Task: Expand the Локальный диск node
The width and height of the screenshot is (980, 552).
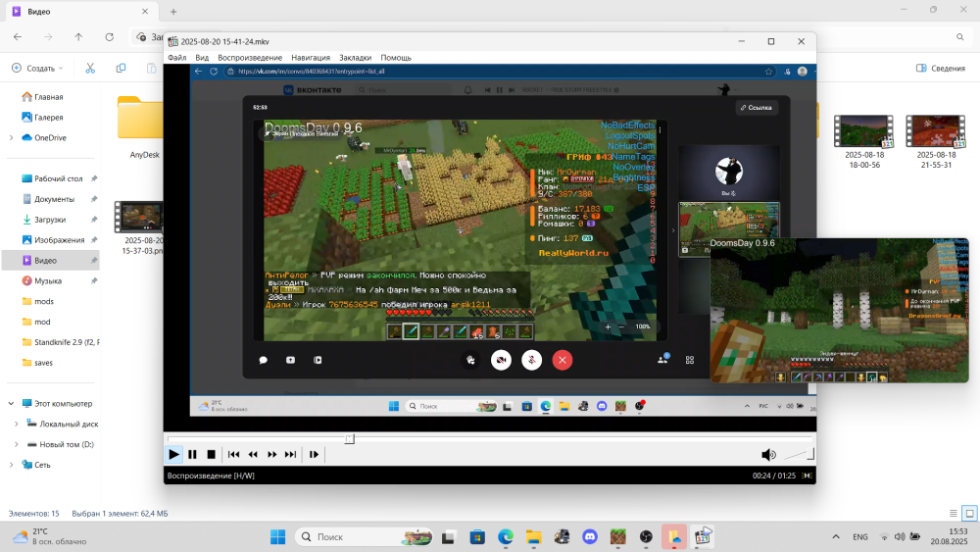Action: [x=17, y=424]
